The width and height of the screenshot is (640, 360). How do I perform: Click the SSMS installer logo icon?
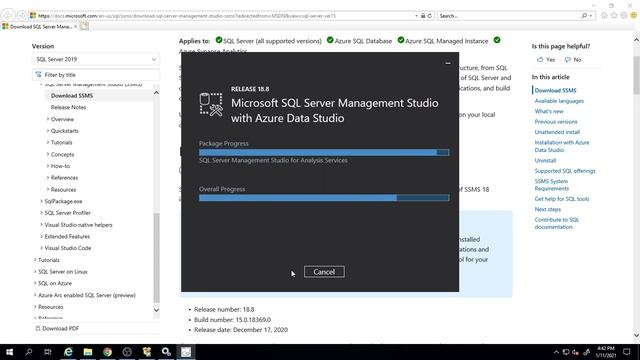tap(211, 104)
